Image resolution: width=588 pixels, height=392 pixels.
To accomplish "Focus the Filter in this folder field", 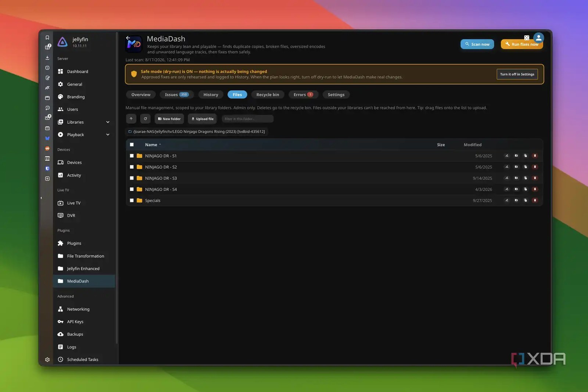I will (x=247, y=119).
